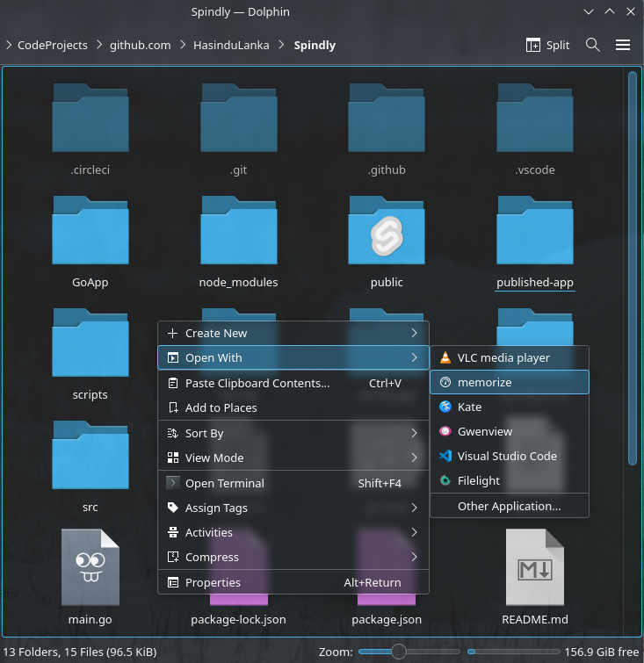Expand the Open With submenu arrow
This screenshot has height=663, width=644.
pos(414,357)
